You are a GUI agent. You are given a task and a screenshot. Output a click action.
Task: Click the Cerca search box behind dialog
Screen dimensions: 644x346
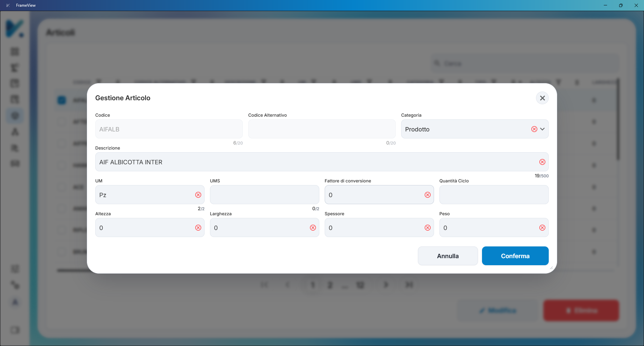(525, 63)
